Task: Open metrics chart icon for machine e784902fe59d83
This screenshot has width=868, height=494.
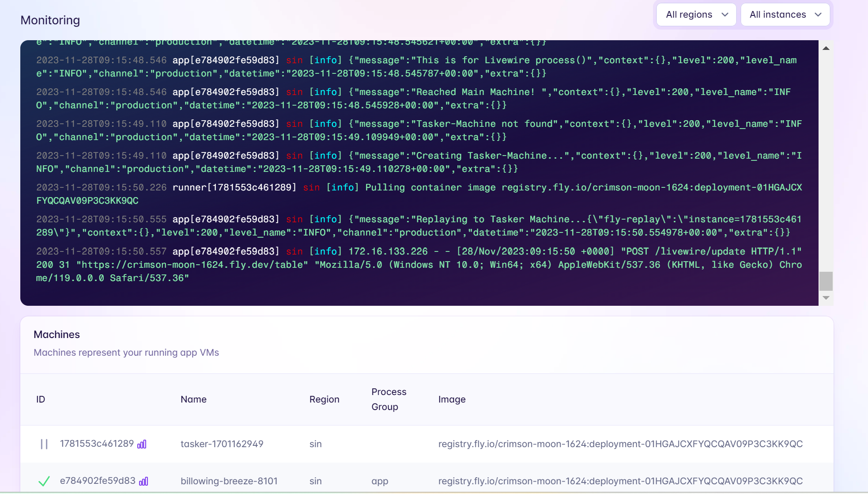Action: coord(143,481)
